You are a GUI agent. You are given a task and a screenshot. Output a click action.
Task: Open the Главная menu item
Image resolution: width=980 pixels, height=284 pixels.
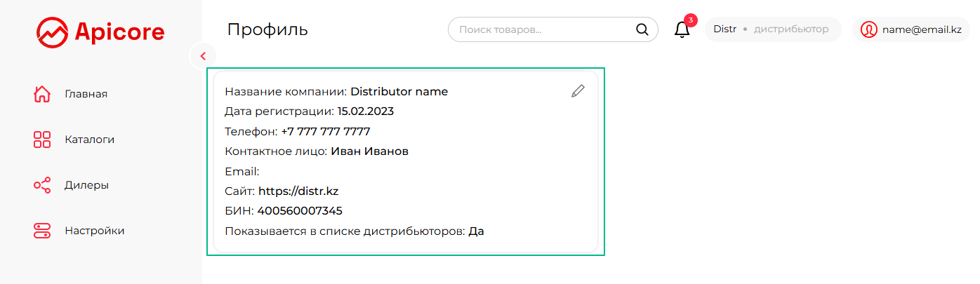point(86,94)
